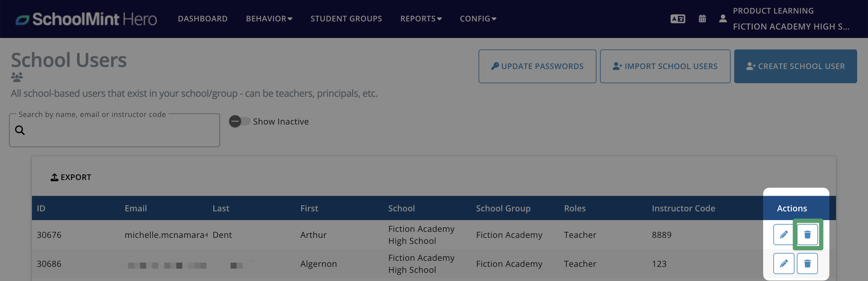This screenshot has height=281, width=868.
Task: Expand the Reports dropdown menu
Action: point(421,19)
